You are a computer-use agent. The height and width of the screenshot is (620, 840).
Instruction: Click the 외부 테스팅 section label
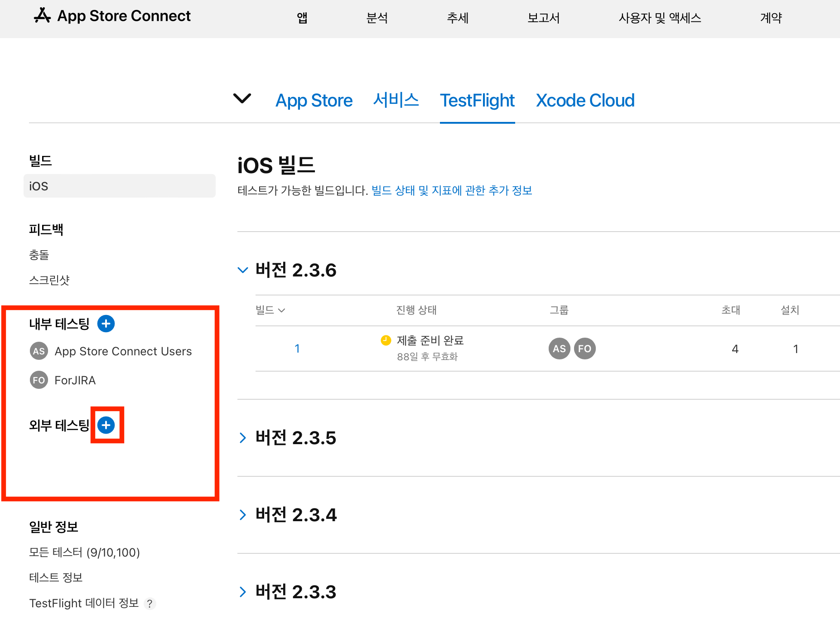[x=59, y=425]
